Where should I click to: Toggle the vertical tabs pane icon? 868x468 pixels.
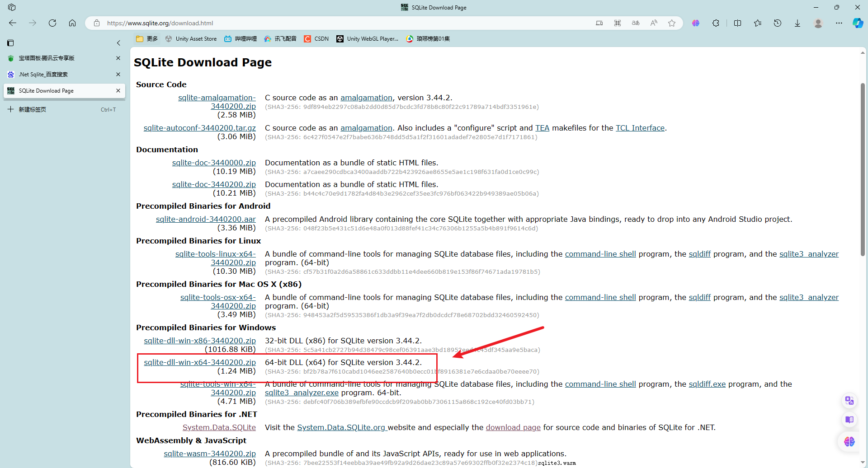tap(10, 43)
